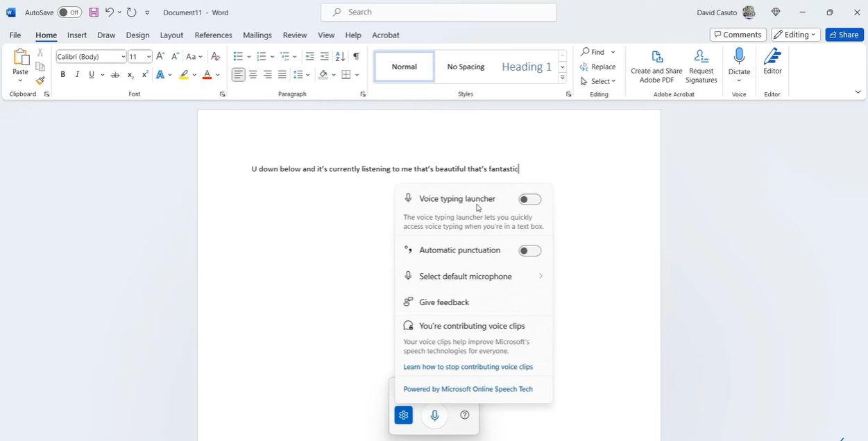Clear all formatting
The image size is (868, 441).
pyautogui.click(x=215, y=57)
